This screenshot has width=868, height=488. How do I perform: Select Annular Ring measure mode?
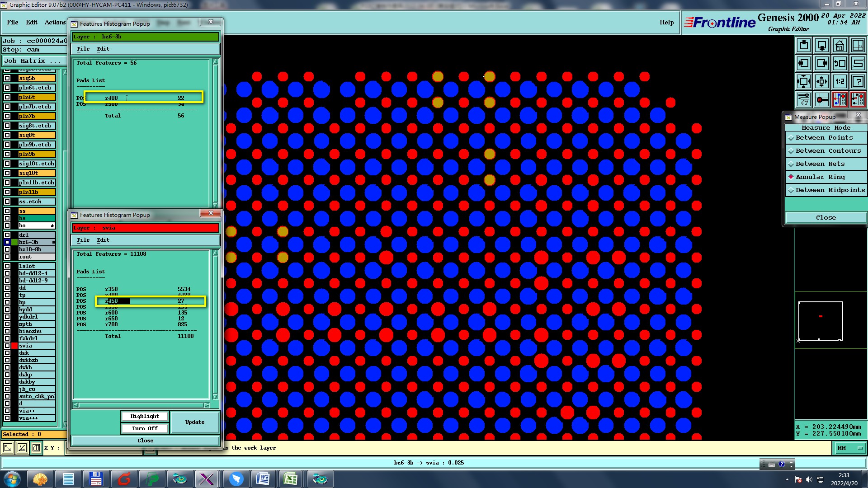coord(826,177)
